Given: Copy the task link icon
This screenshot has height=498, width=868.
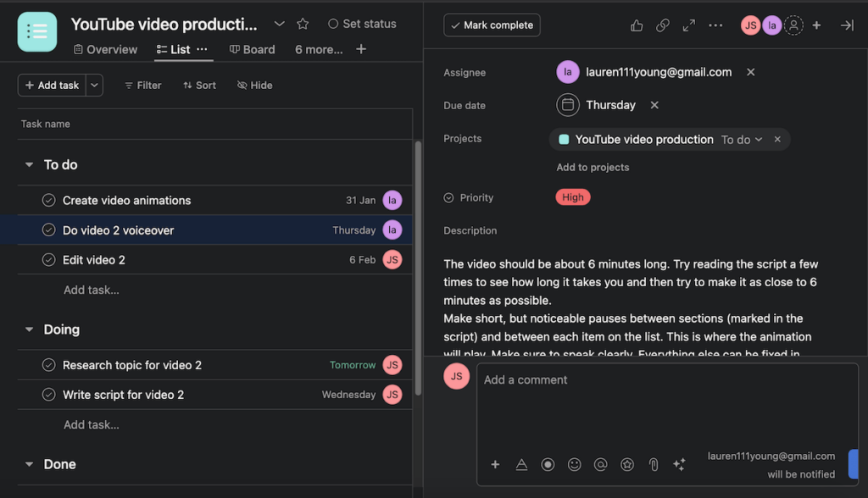Looking at the screenshot, I should coord(663,25).
